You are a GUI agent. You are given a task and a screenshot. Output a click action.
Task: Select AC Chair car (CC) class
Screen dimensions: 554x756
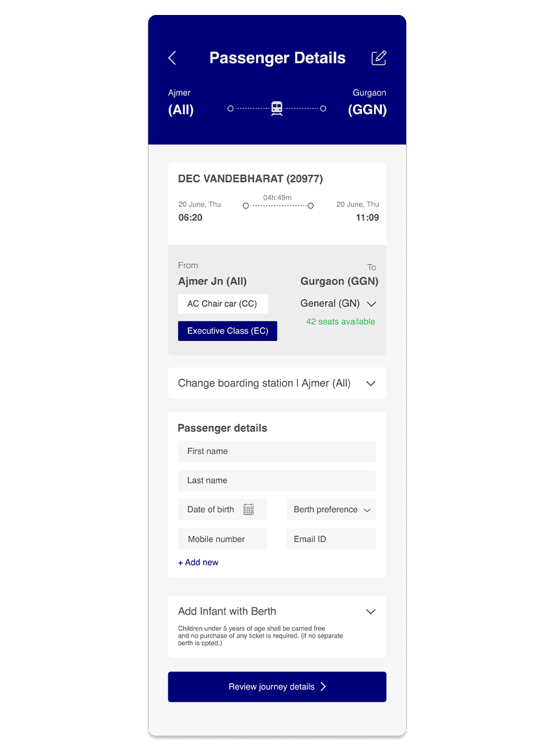point(222,304)
